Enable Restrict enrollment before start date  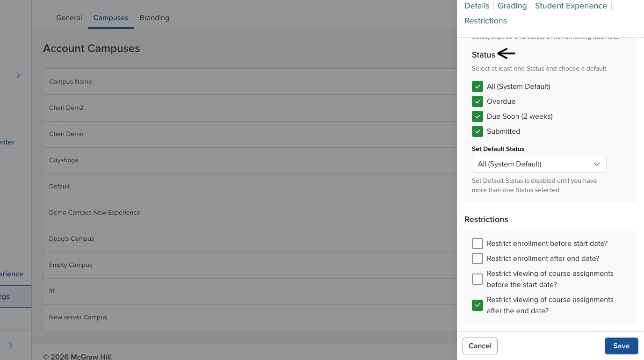click(x=478, y=244)
